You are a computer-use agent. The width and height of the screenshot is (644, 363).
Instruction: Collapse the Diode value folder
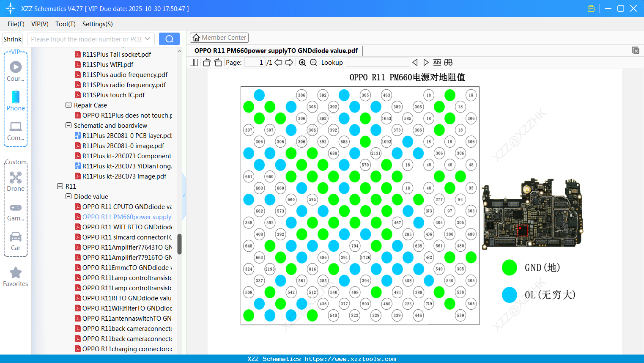69,196
